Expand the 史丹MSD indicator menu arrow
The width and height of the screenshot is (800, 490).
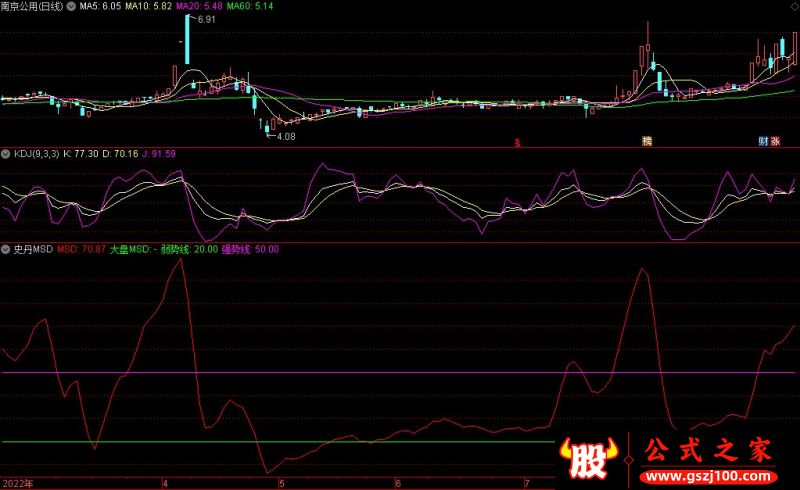(6, 249)
